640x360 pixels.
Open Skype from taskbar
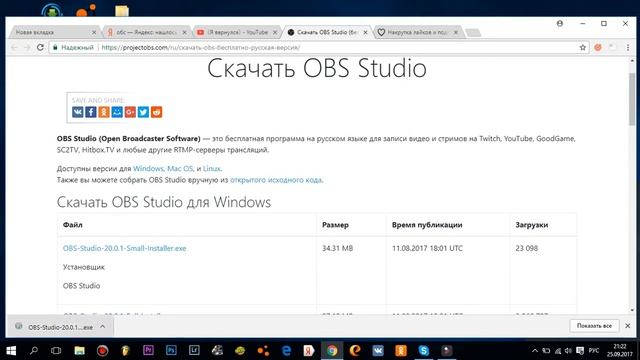(424, 350)
